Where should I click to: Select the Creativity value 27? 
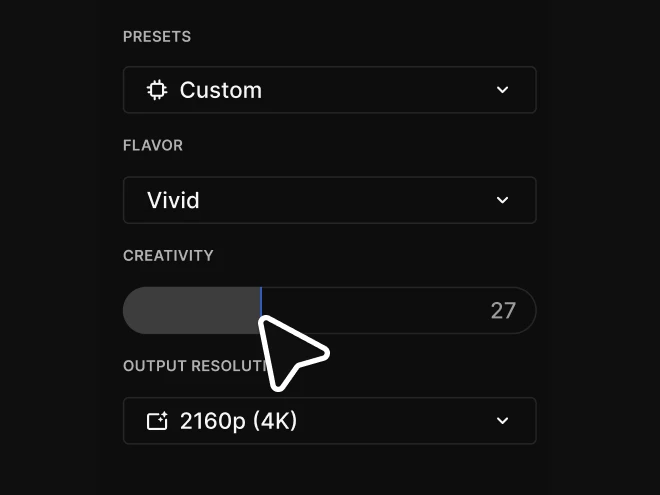tap(503, 310)
